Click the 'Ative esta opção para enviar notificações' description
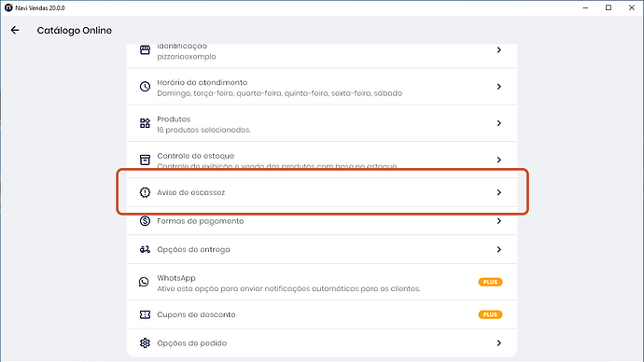Viewport: 644px width, 362px height. pos(288,289)
